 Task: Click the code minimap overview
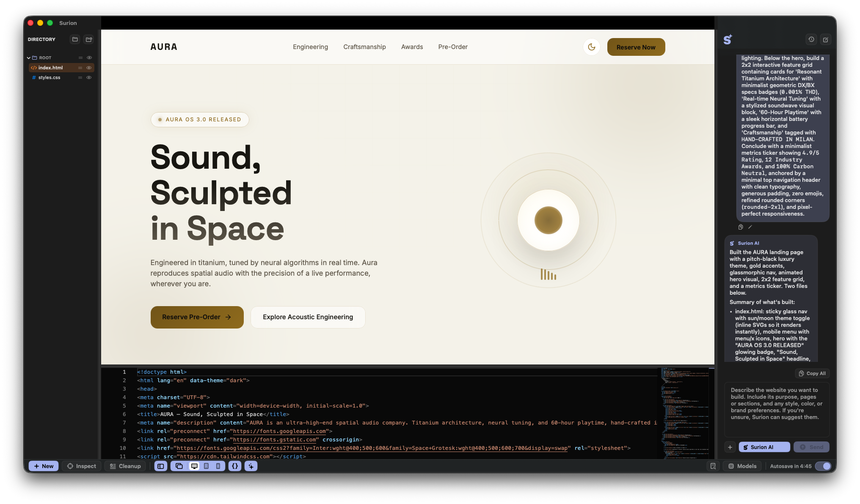(685, 413)
